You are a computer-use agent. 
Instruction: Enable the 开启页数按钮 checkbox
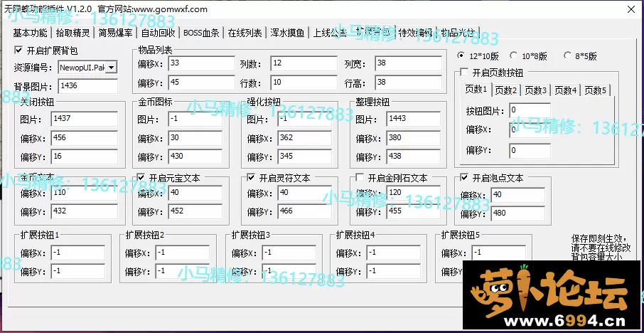click(464, 73)
